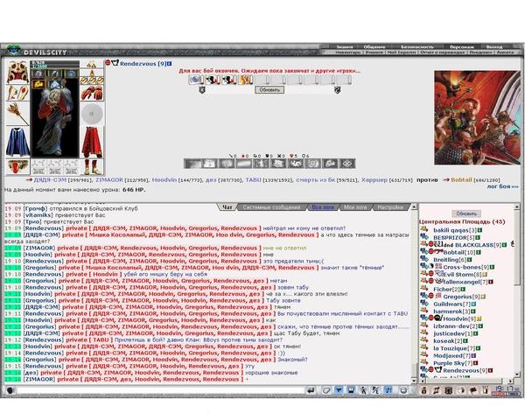Click the Rendezvous [9] name above battle area
Screen dimensions: 525x420
143,63
